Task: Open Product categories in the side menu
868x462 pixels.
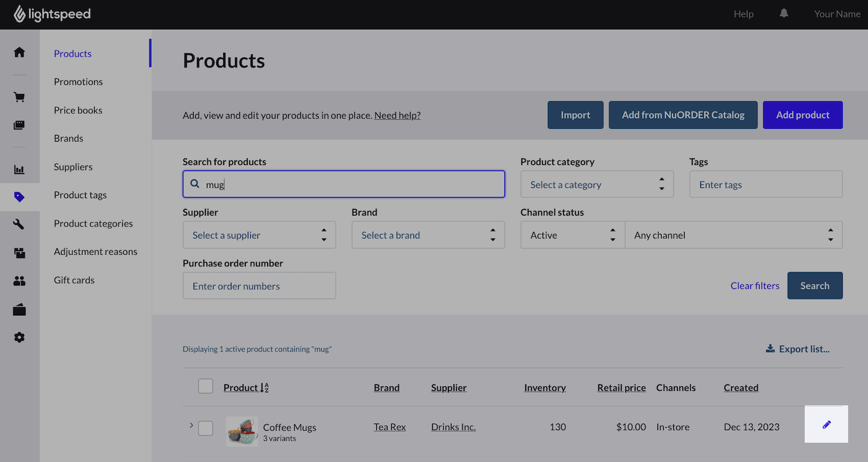Action: coord(93,223)
